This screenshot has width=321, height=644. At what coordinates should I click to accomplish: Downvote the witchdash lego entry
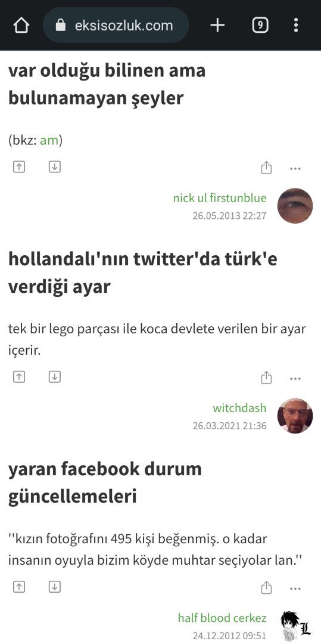click(x=55, y=377)
